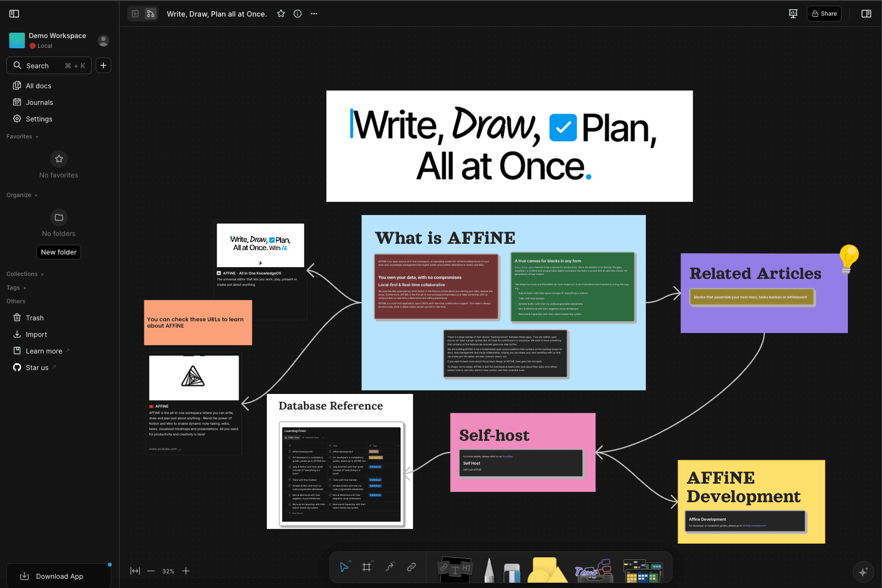Click the orange 'check these URLs' note
The width and height of the screenshot is (882, 588).
coord(198,323)
